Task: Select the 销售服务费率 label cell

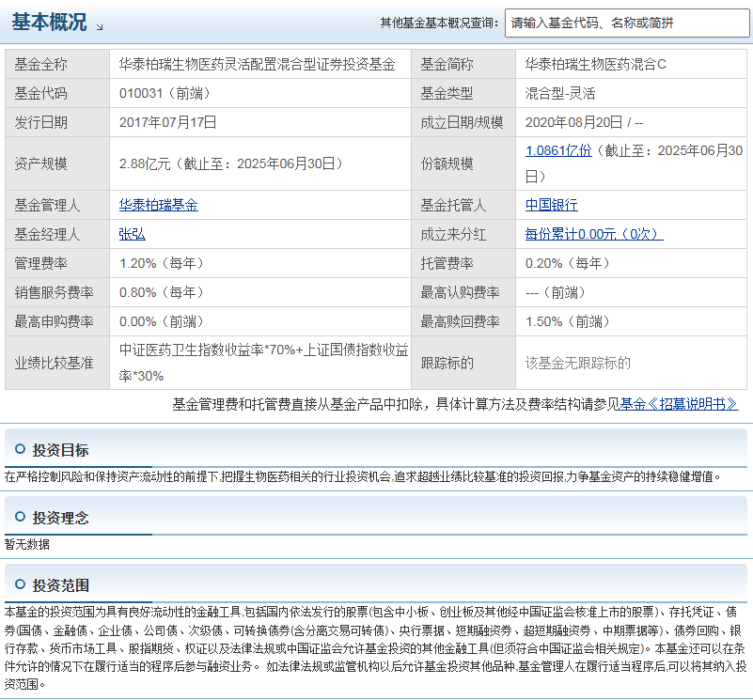Action: click(x=57, y=292)
